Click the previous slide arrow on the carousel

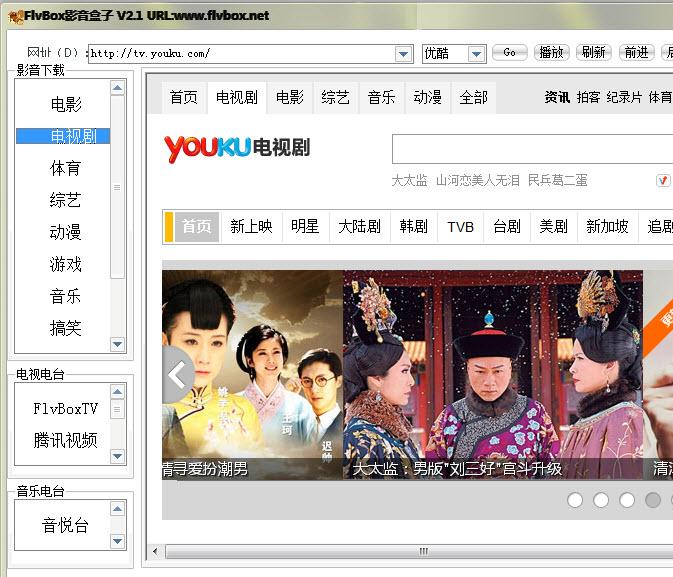[177, 376]
